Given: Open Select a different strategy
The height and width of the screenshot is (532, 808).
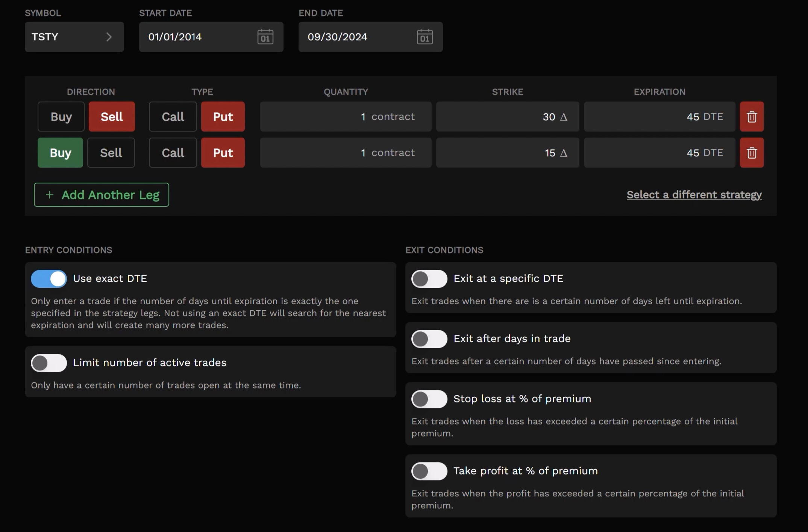Looking at the screenshot, I should [x=694, y=194].
